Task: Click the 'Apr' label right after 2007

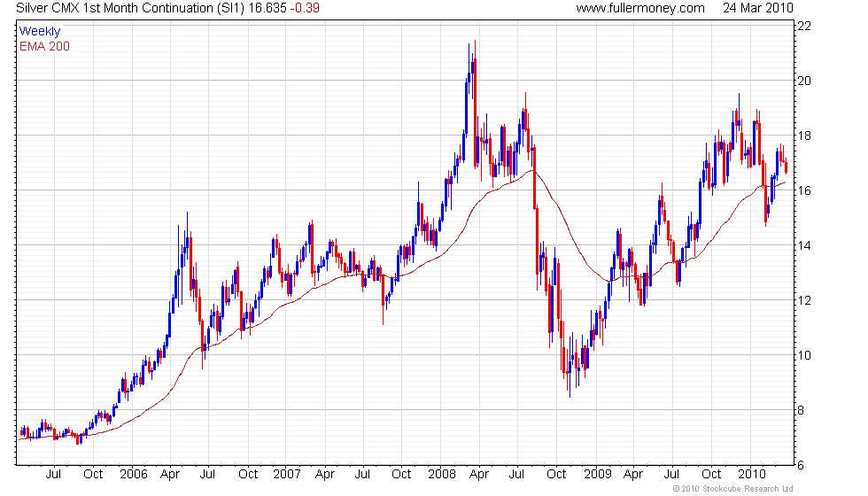Action: (325, 475)
